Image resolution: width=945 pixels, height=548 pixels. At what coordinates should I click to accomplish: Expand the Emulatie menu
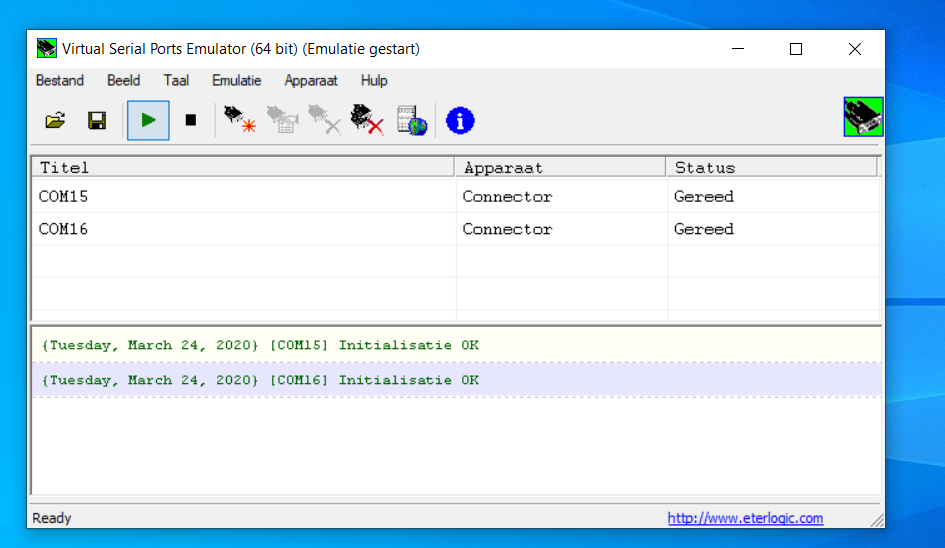tap(236, 80)
